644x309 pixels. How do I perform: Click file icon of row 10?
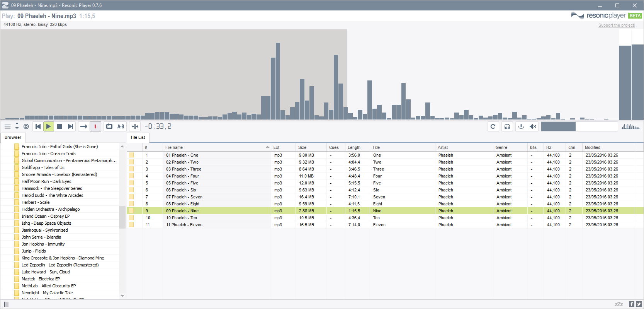(131, 218)
